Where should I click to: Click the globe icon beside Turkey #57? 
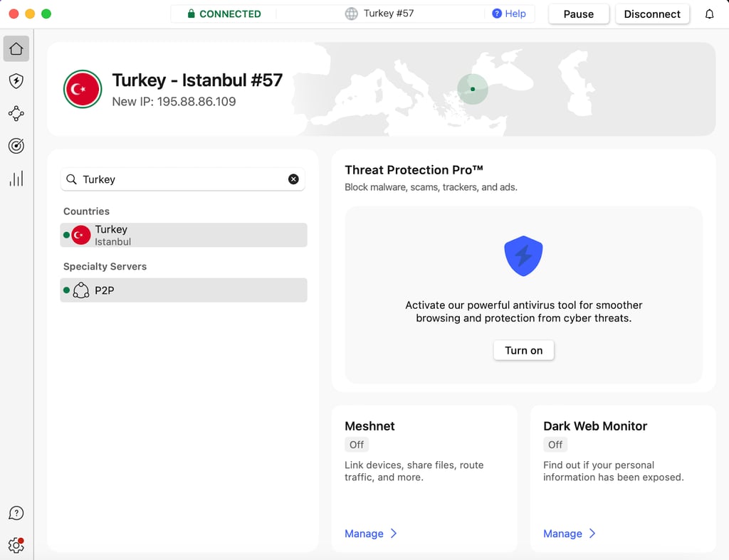(352, 14)
